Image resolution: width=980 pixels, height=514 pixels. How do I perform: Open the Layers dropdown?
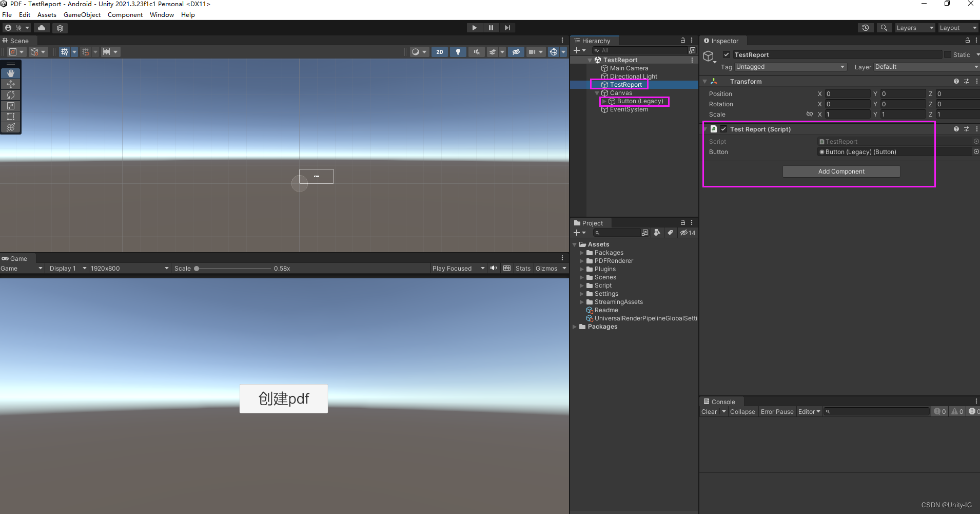point(914,28)
